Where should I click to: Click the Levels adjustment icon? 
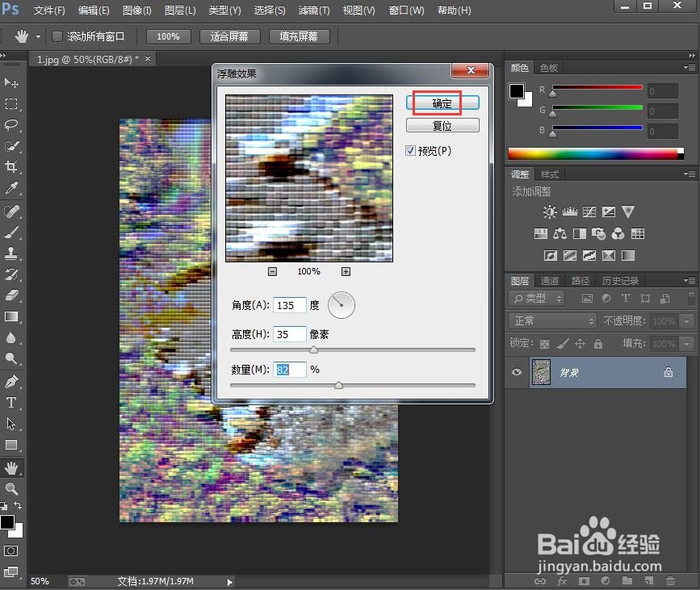569,211
